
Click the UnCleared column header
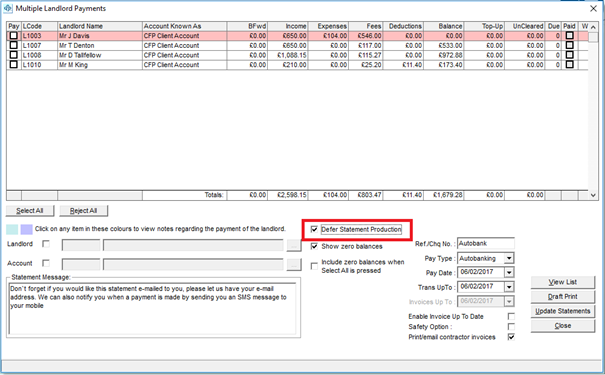click(525, 26)
